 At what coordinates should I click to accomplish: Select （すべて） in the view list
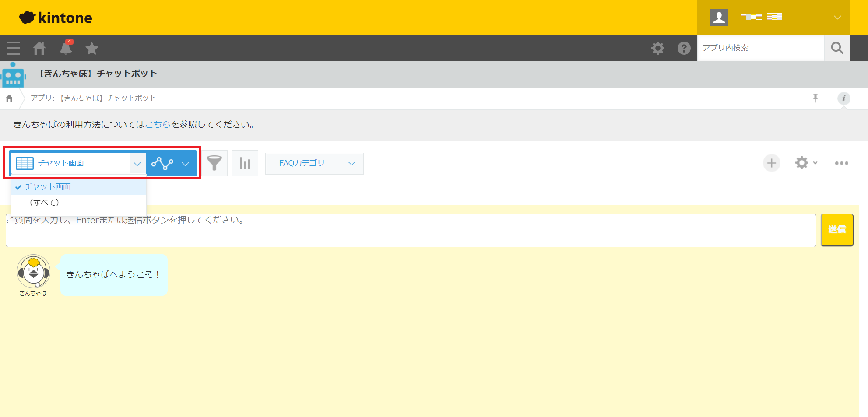pos(44,203)
